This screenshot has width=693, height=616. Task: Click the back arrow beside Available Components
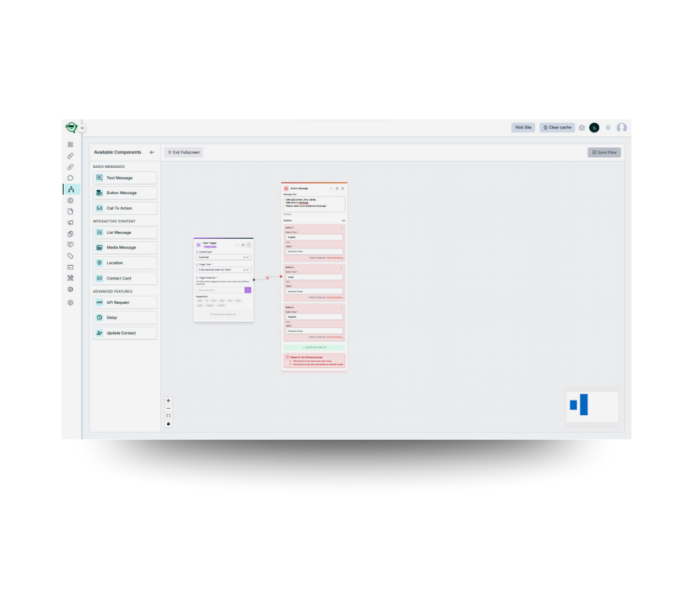coord(152,152)
